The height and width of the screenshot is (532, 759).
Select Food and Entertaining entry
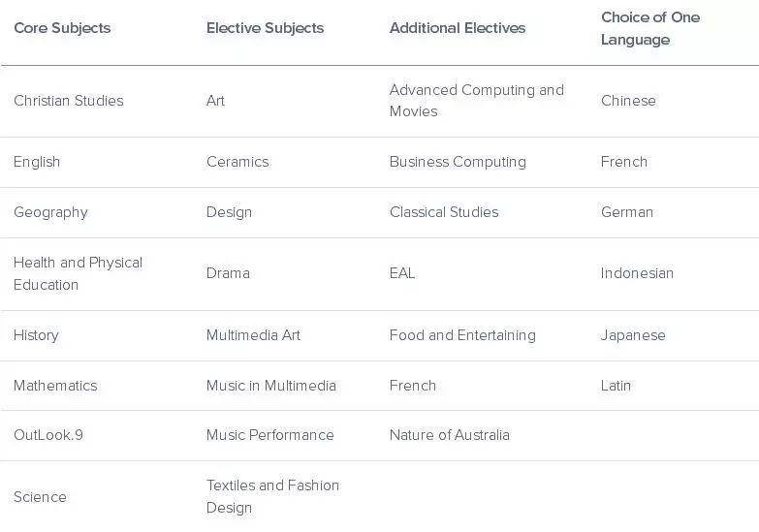[462, 335]
